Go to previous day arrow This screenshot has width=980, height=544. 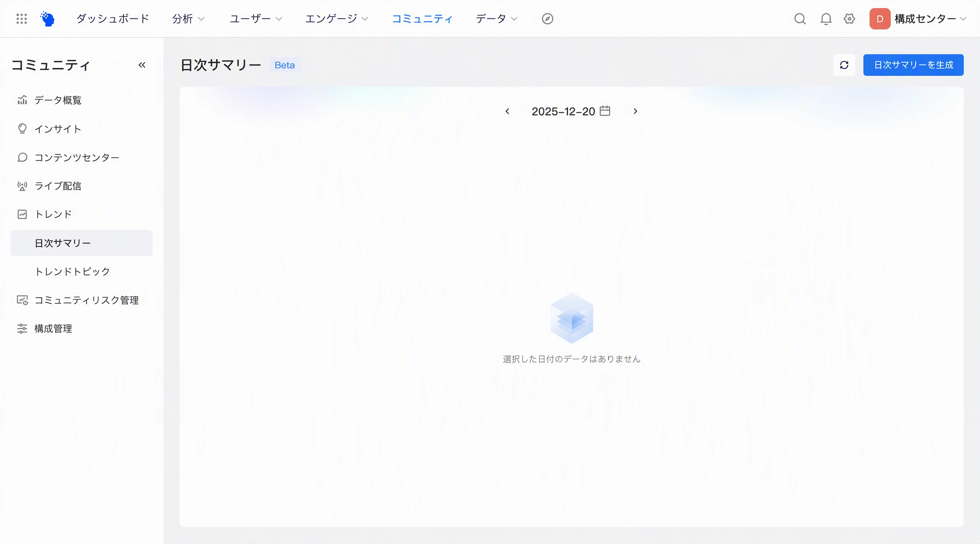507,111
